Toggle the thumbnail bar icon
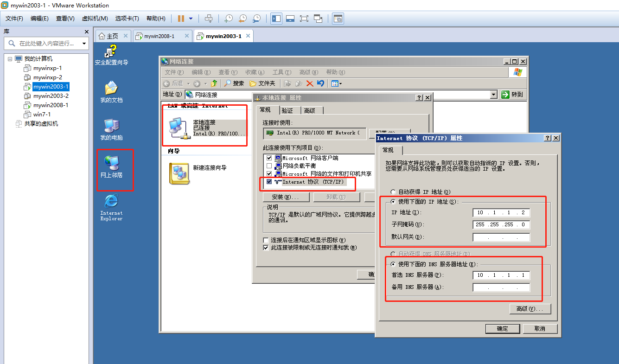Viewport: 619px width, 364px height. pos(290,19)
